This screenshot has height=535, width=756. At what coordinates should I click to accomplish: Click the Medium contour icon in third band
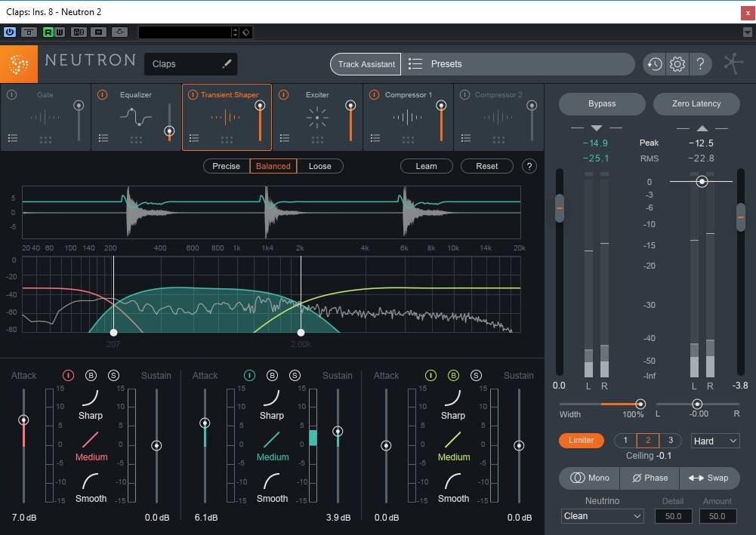click(x=453, y=439)
